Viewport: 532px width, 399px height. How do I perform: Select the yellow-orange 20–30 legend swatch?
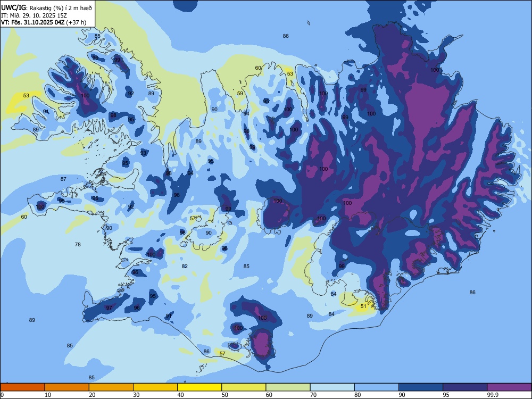click(111, 387)
